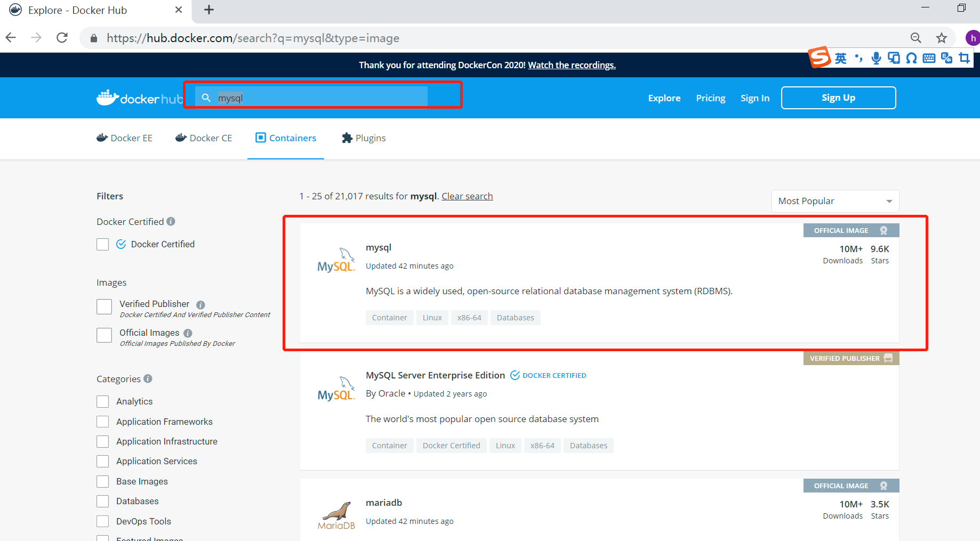Check the Official Images filter
The height and width of the screenshot is (541, 980).
click(104, 335)
